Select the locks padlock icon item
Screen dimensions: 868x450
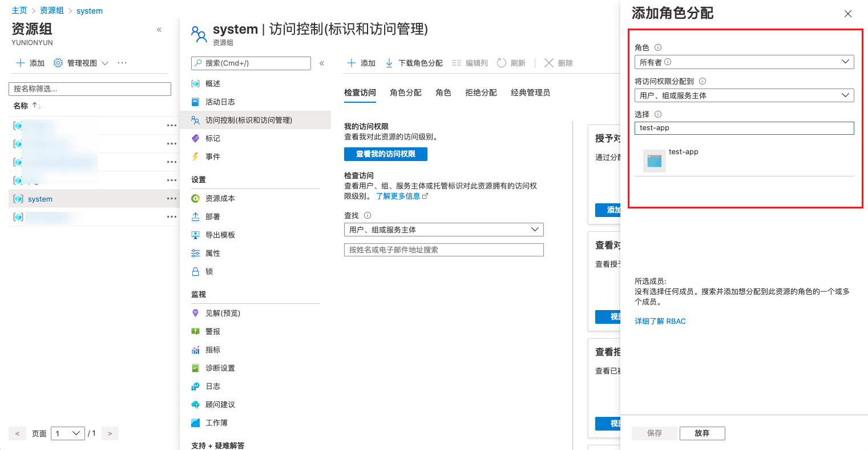[196, 271]
